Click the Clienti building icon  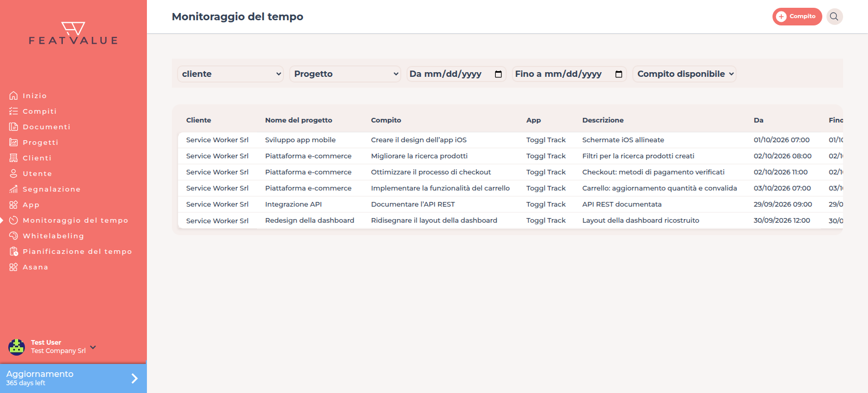[13, 158]
